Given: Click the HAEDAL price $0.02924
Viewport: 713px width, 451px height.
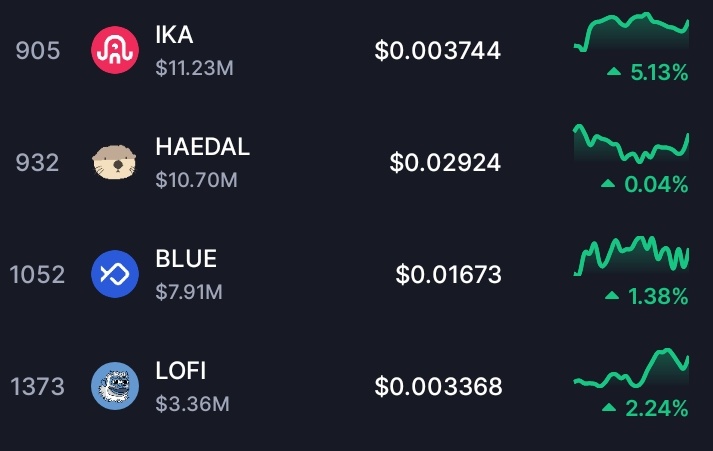Looking at the screenshot, I should 445,162.
